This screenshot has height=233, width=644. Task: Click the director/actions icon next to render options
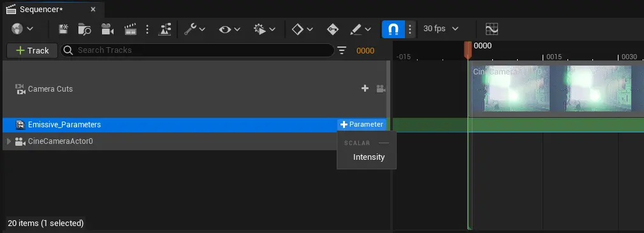point(165,29)
